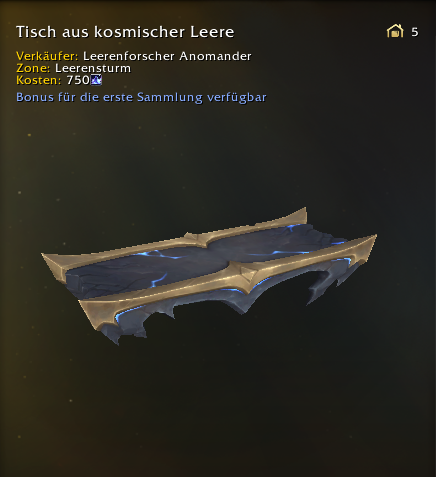Click the left half of the stone tabletop
Screen dimensions: 436x477
coord(147,272)
